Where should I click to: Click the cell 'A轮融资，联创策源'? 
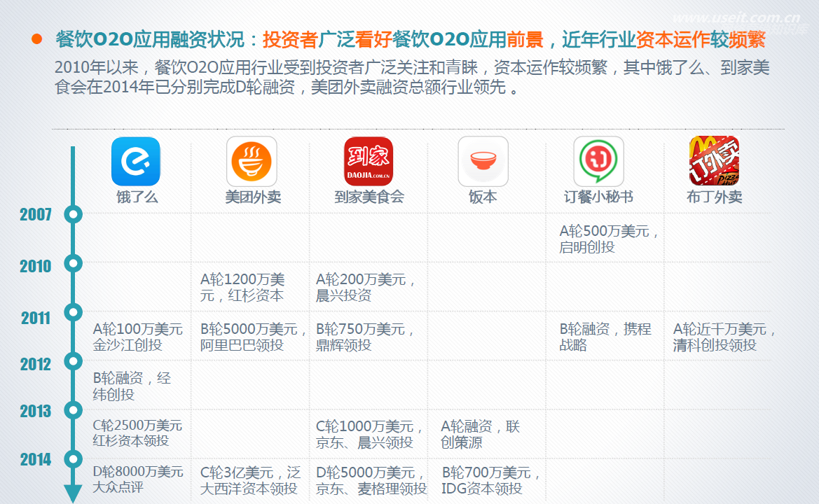click(481, 435)
